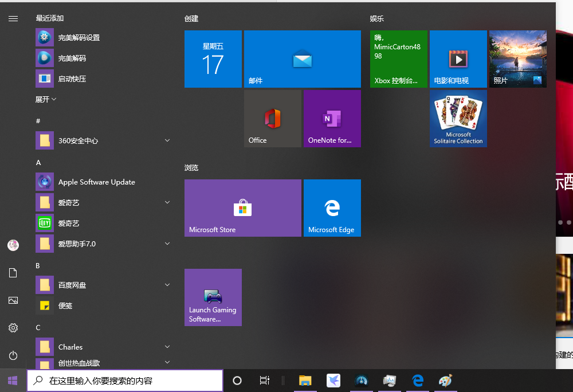This screenshot has width=573, height=392.
Task: Click the 创建 group heading
Action: (191, 19)
